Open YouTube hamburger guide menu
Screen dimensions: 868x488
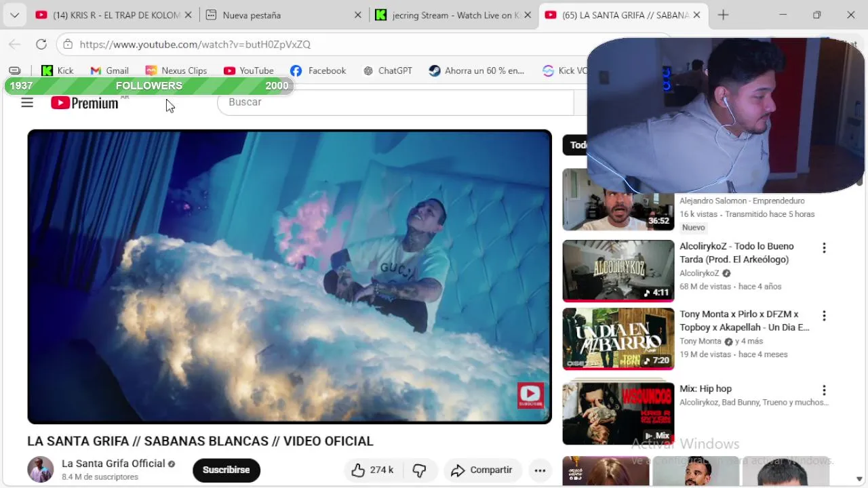click(x=27, y=102)
